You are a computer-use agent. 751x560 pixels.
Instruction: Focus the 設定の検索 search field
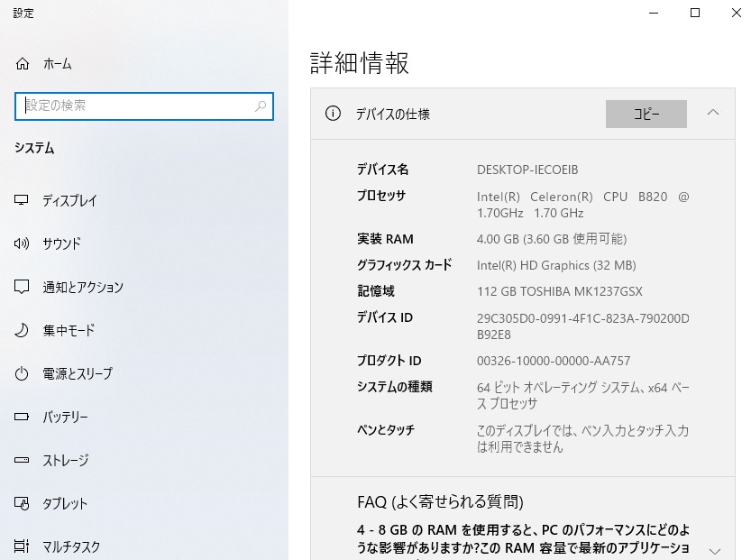pos(144,106)
